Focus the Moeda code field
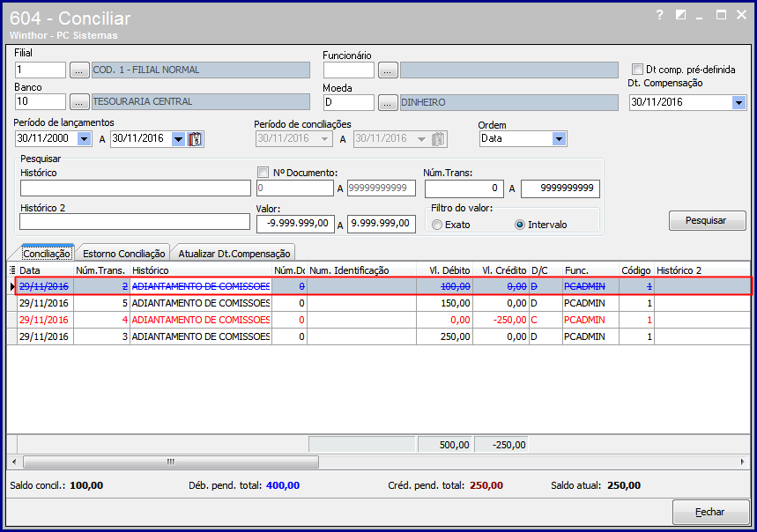The image size is (757, 532). click(349, 102)
